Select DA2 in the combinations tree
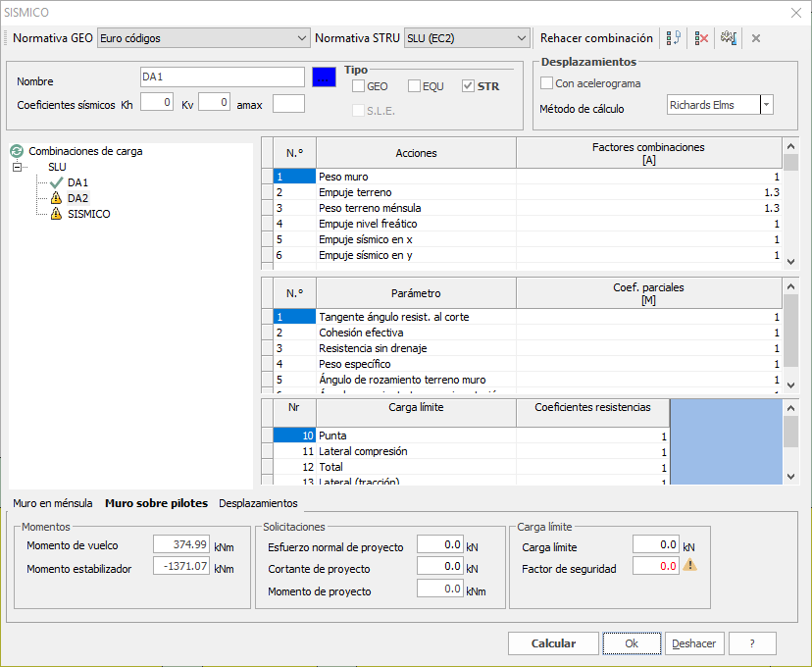 click(x=77, y=198)
